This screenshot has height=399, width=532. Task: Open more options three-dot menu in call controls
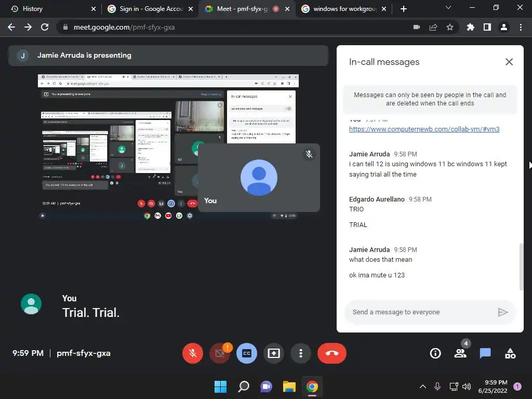coord(301,353)
